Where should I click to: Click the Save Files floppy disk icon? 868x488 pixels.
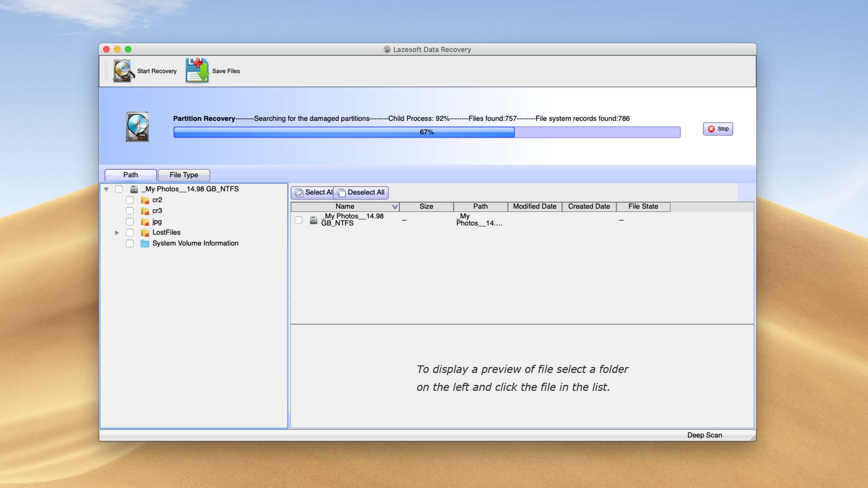[x=197, y=70]
